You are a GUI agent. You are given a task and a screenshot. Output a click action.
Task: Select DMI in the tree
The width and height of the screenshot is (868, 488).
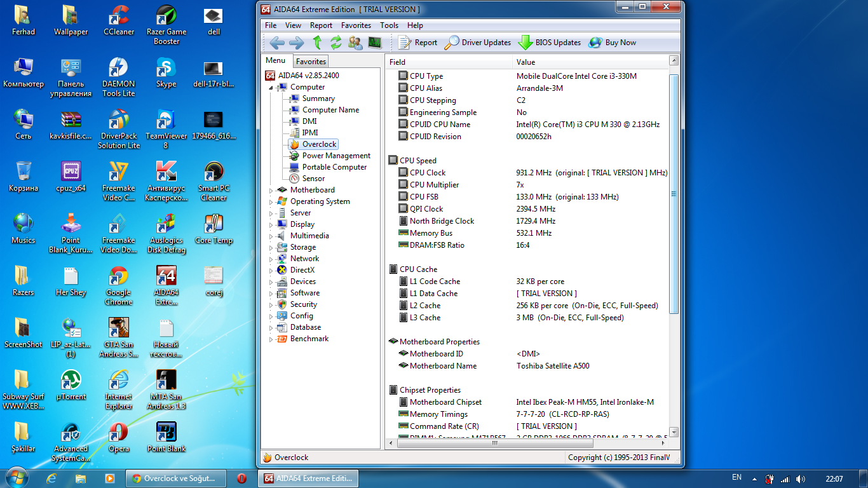(x=309, y=121)
